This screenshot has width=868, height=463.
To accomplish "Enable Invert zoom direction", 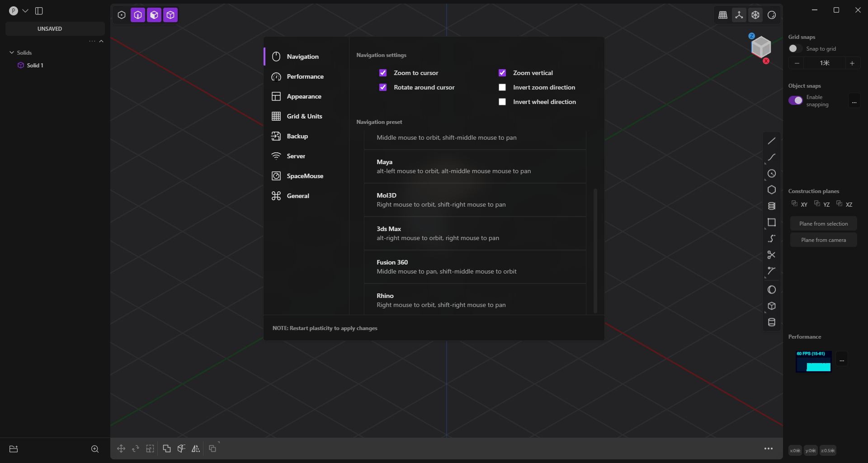I will [502, 87].
